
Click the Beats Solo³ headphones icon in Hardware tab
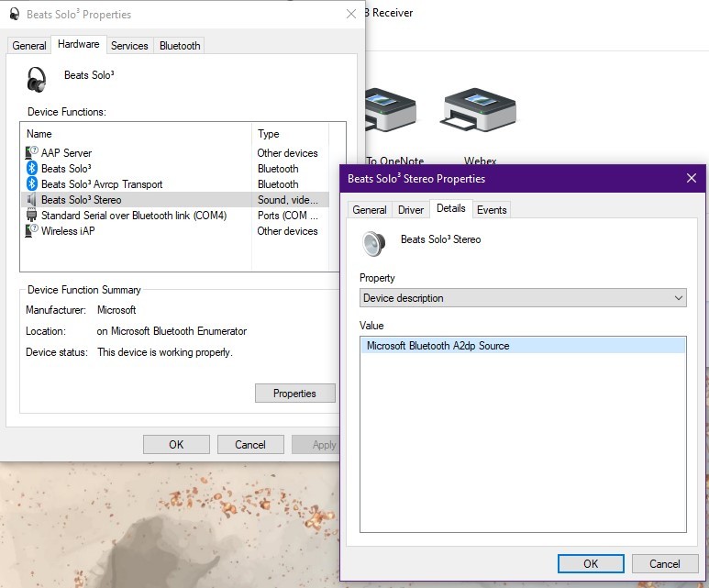pos(36,80)
